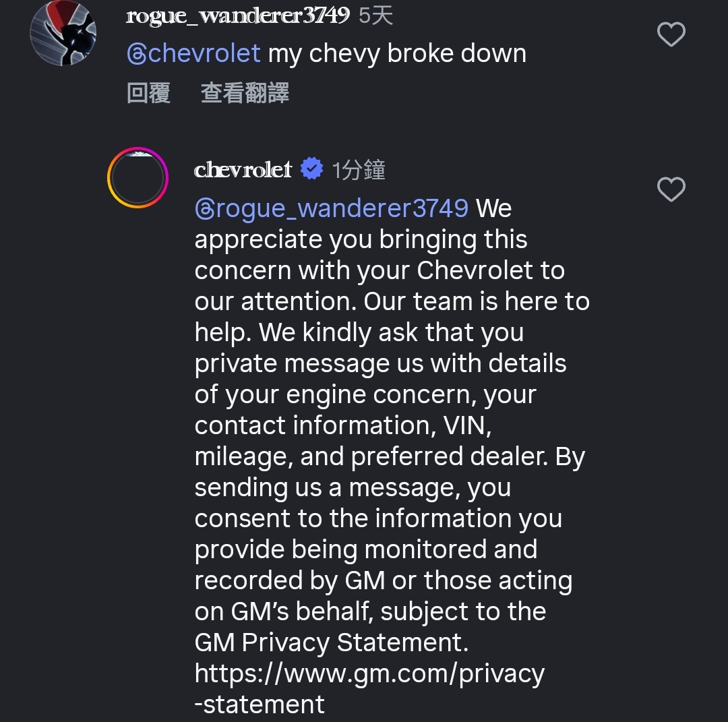Open the chevrolet username in the reply header

(243, 169)
